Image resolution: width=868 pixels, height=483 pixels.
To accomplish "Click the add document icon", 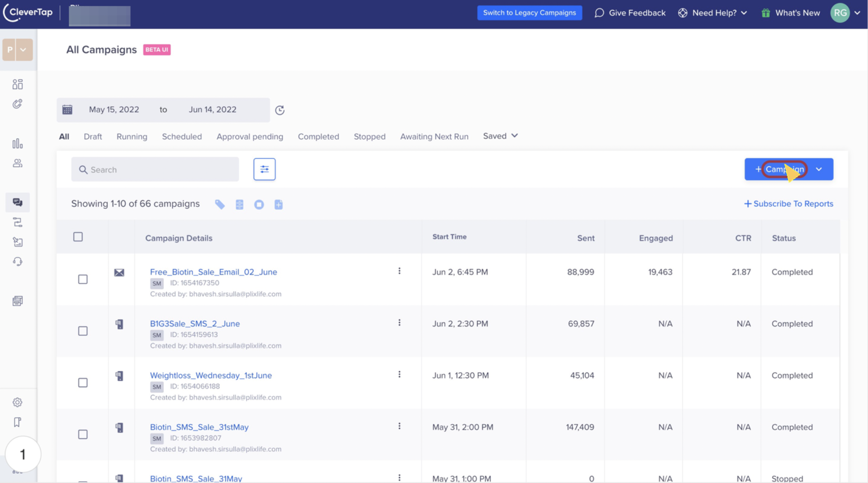I will (x=279, y=205).
